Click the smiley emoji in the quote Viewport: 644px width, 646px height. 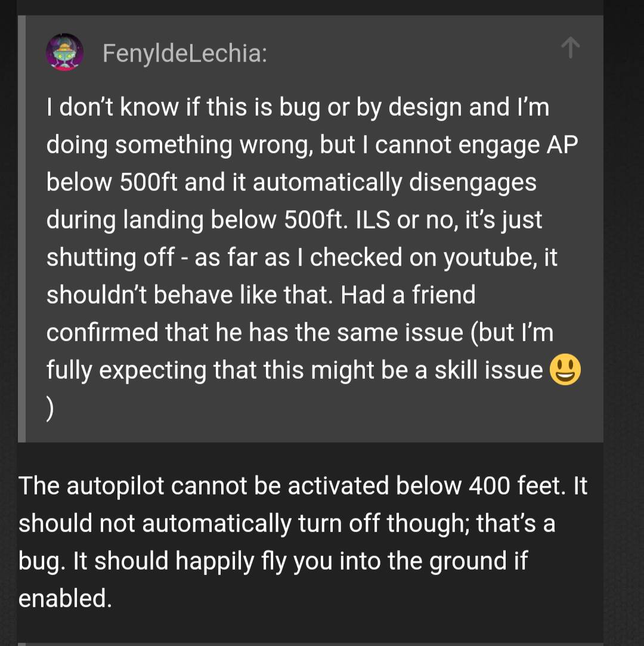(565, 370)
